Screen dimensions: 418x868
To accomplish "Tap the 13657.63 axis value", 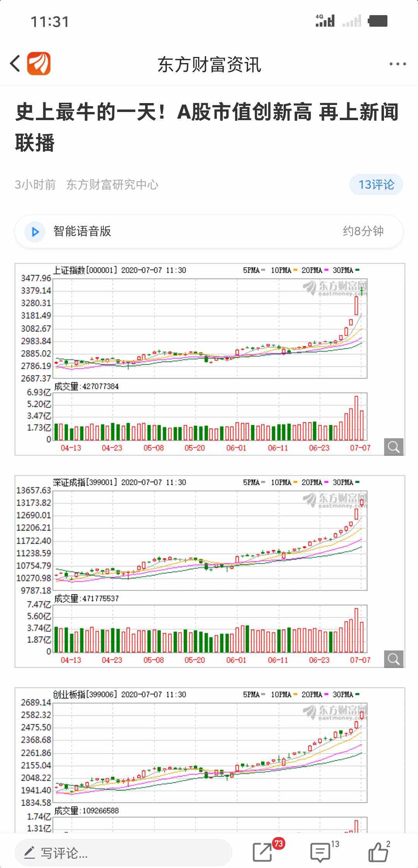I will 34,490.
